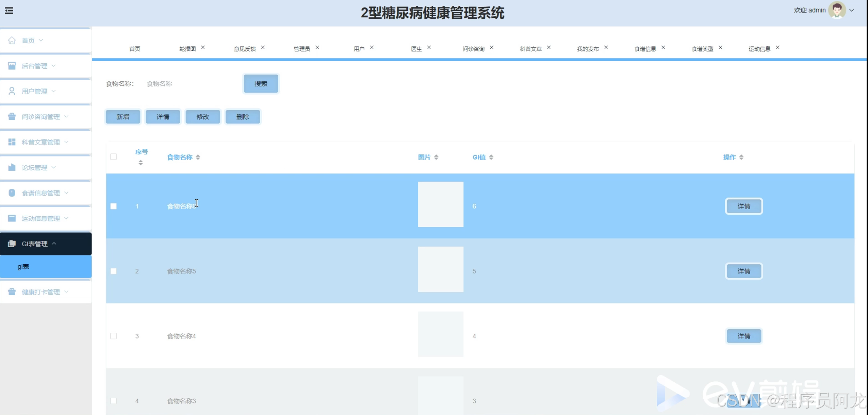The width and height of the screenshot is (868, 415).
Task: Click the image thumbnail of 食物名称5
Action: [441, 269]
